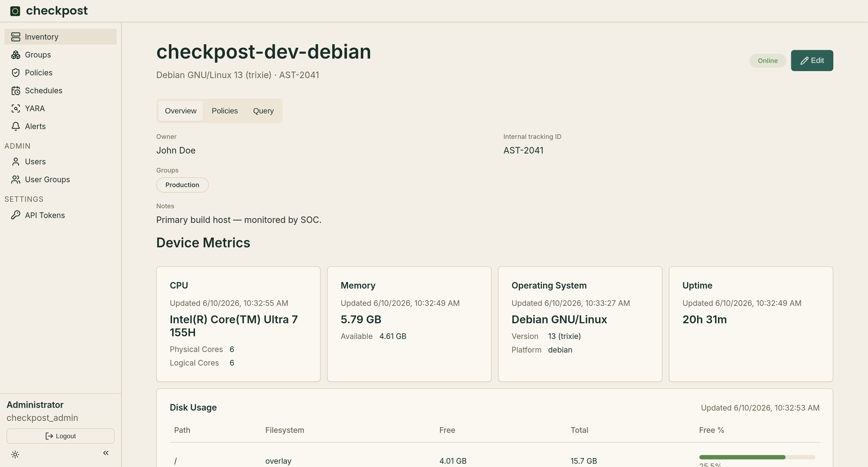
Task: Click the Path column header
Action: coord(182,430)
